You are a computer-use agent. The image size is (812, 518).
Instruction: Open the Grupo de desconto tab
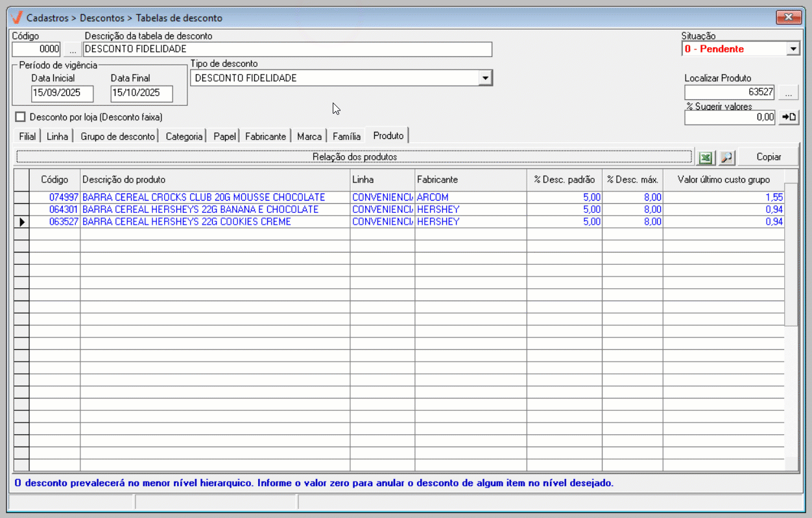click(117, 136)
